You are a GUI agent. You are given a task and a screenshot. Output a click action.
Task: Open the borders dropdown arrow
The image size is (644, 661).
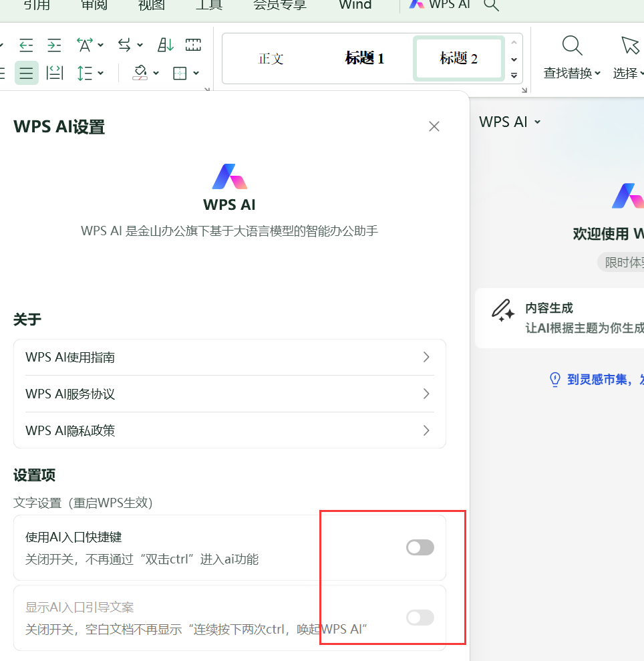coord(196,73)
